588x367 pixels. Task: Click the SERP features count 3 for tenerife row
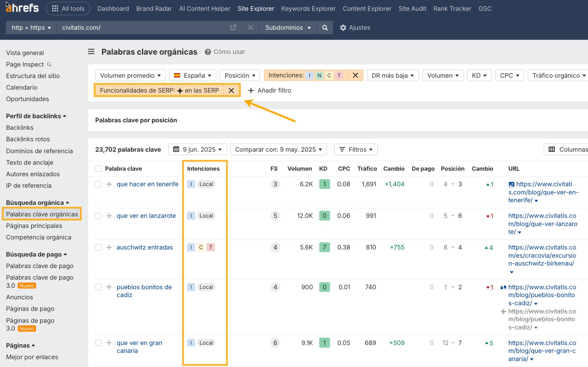[x=275, y=184]
